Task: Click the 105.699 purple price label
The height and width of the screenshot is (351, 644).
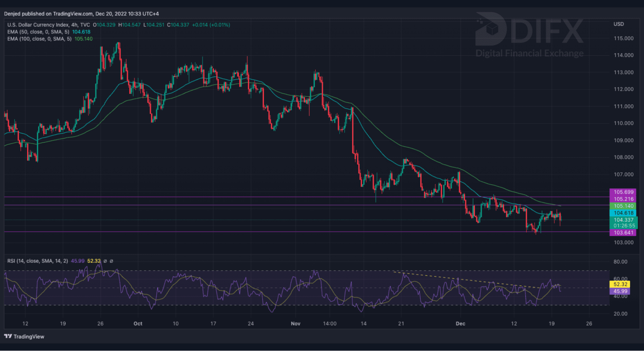Action: tap(623, 192)
